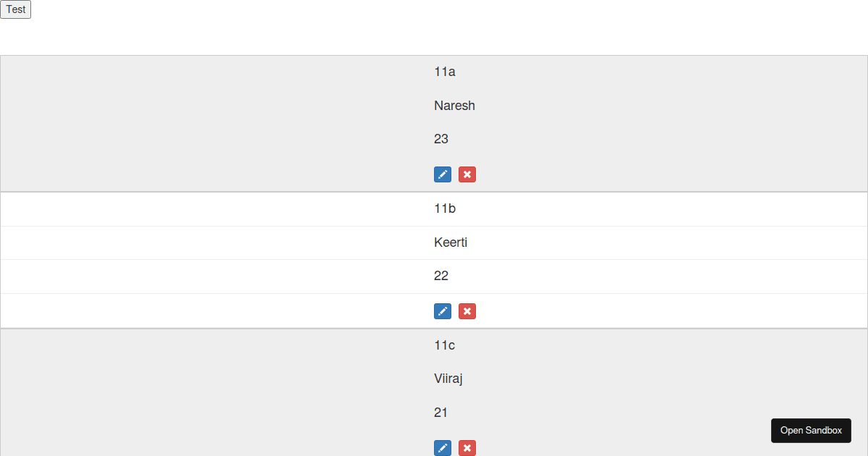
Task: Select the 11a ID cell
Action: pyautogui.click(x=445, y=72)
